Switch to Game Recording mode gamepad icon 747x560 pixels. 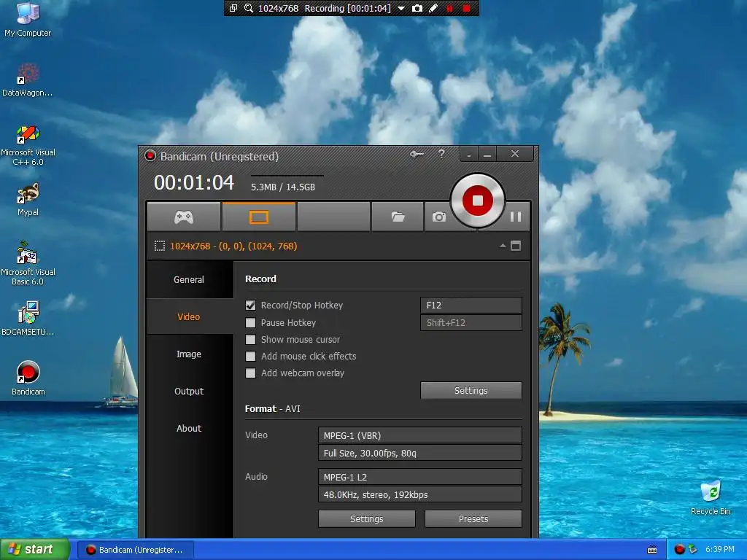click(x=183, y=217)
